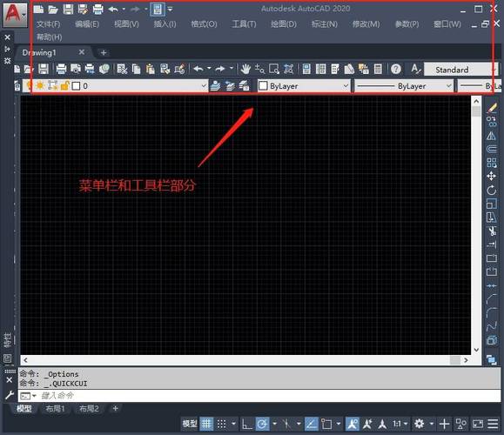
Task: Toggle snap mode in the status bar
Action: pyautogui.click(x=221, y=424)
